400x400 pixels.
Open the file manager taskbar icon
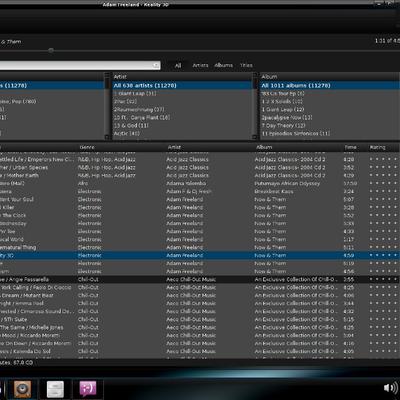[55, 389]
